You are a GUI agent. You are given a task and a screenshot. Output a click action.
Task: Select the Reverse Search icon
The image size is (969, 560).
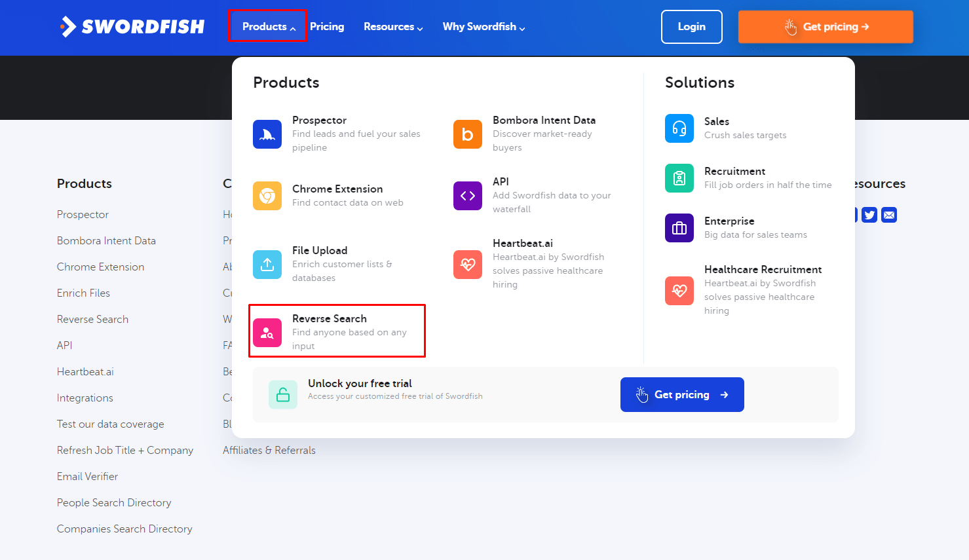coord(267,332)
